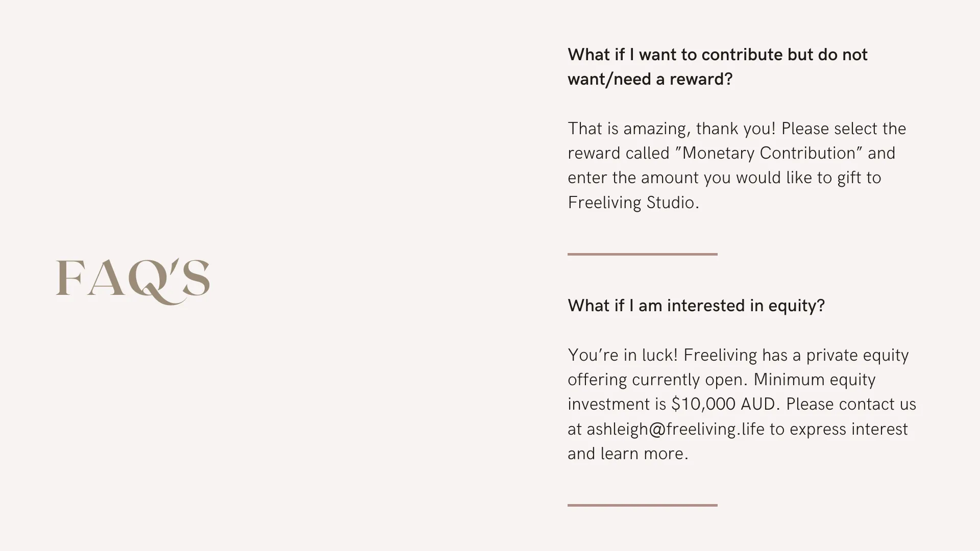
Task: Click 'offering currently open' phrase
Action: pyautogui.click(x=657, y=380)
